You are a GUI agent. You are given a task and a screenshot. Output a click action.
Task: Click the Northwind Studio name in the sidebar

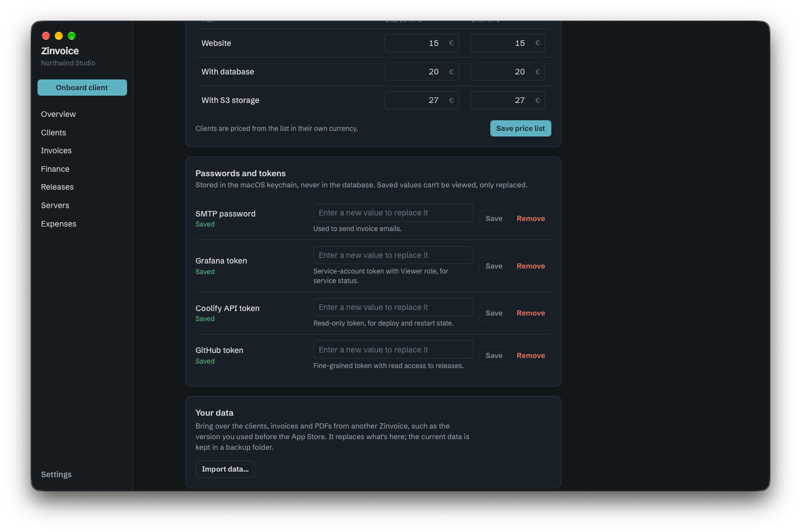68,63
